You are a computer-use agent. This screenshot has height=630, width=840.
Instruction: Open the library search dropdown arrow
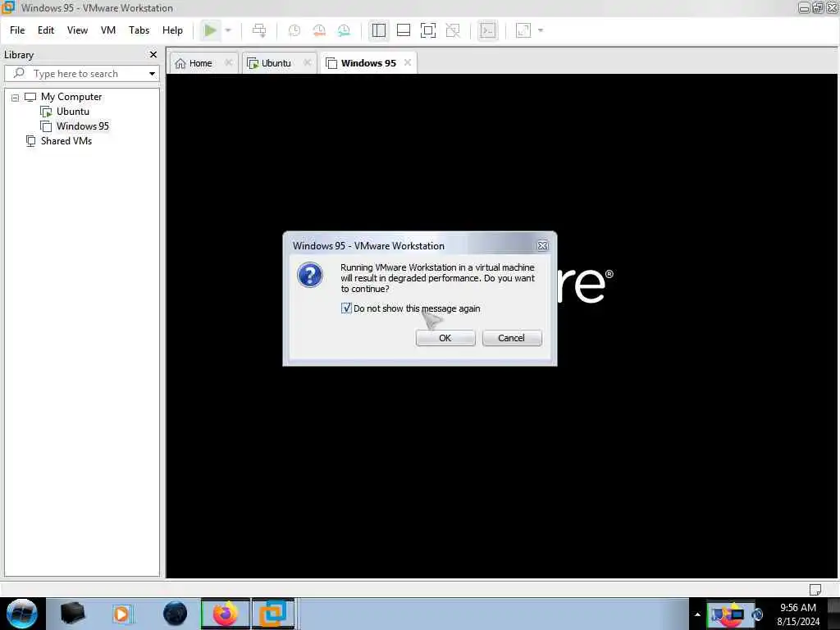point(152,73)
